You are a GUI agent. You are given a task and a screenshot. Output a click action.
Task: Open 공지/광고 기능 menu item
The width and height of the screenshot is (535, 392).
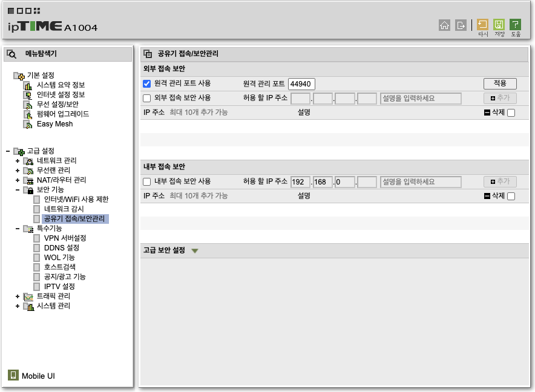click(x=65, y=276)
